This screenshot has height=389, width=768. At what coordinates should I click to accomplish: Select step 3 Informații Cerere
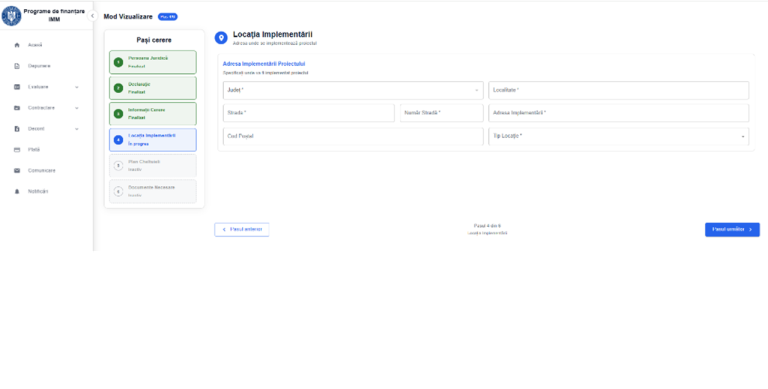[153, 114]
